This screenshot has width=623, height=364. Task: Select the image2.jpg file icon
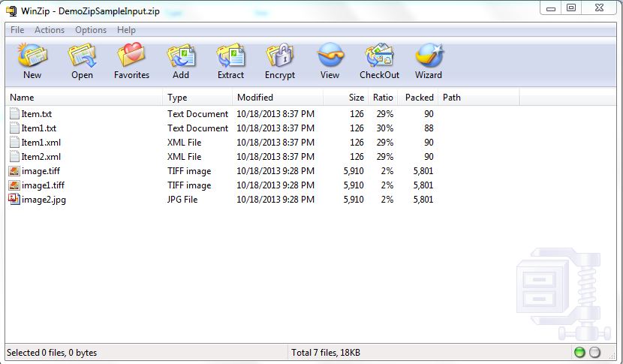point(14,199)
